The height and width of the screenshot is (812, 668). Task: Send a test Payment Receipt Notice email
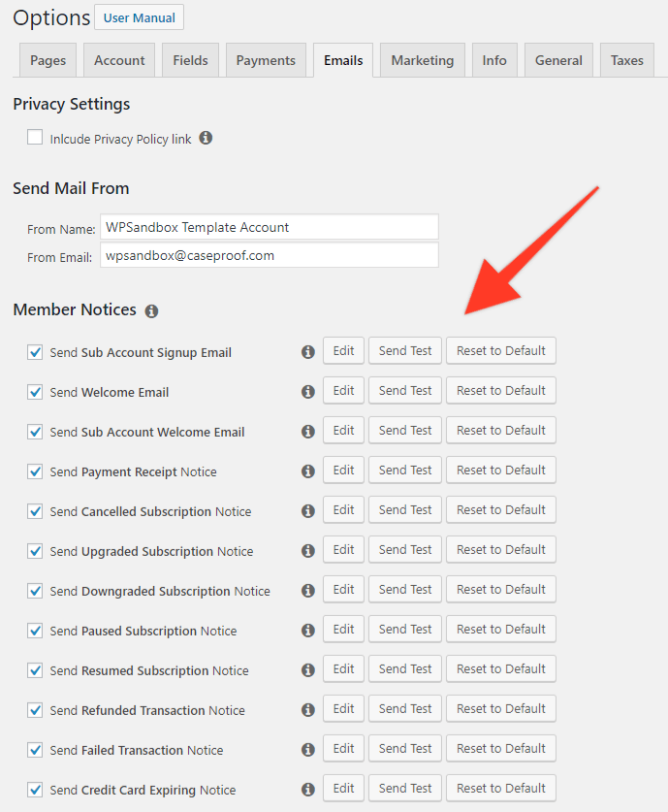point(404,470)
